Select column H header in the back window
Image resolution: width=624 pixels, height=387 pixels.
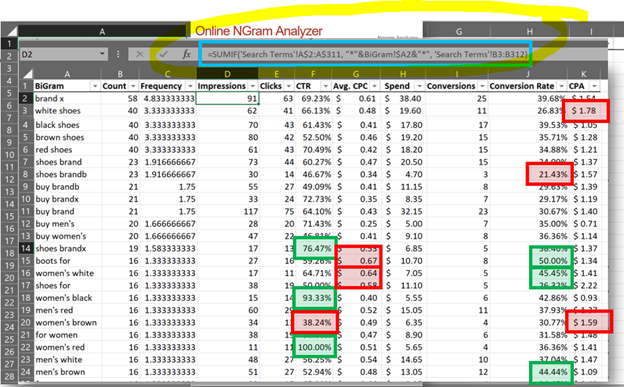pyautogui.click(x=530, y=31)
